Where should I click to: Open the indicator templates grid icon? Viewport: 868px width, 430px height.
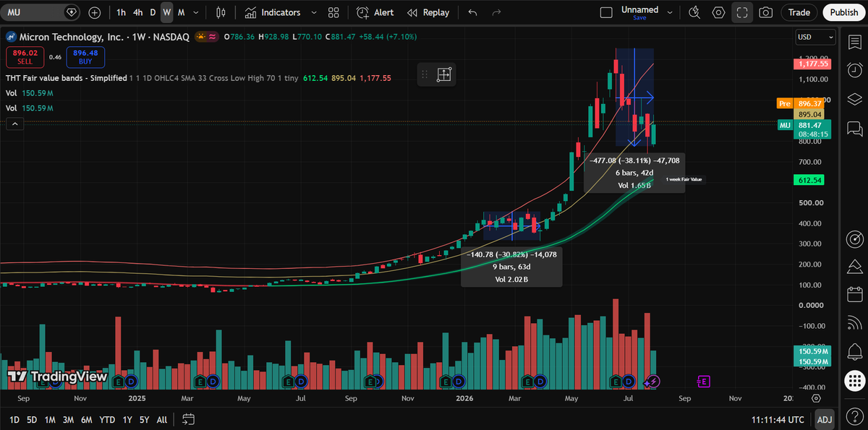click(333, 12)
